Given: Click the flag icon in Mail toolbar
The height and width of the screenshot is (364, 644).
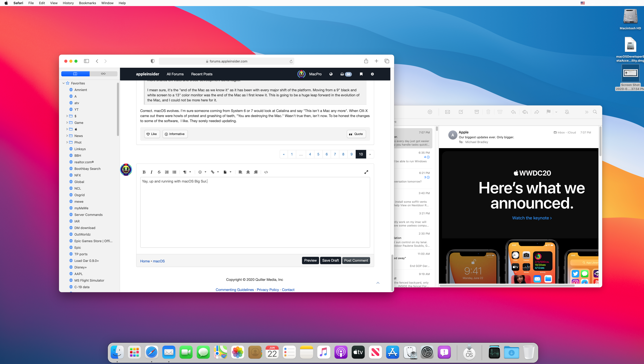Looking at the screenshot, I should click(548, 112).
